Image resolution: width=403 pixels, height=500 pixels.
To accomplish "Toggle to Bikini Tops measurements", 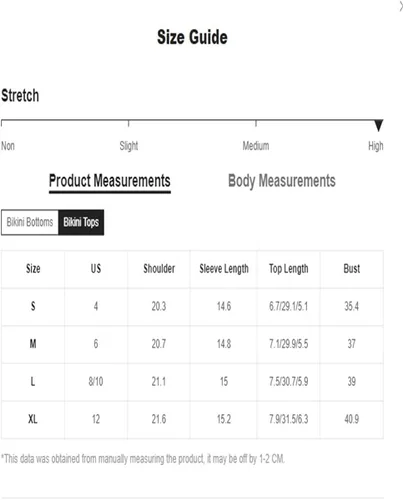I will (81, 222).
